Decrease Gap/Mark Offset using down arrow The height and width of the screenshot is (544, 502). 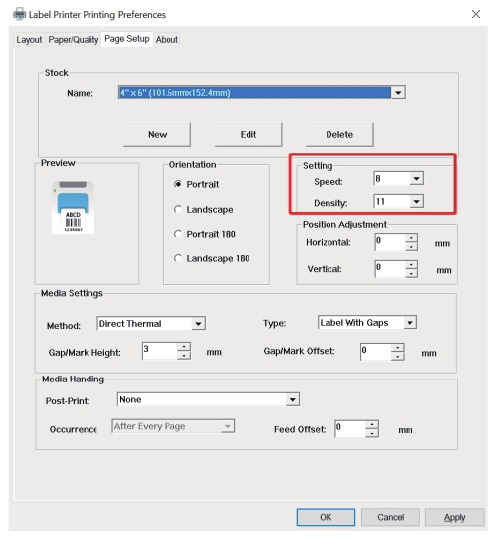[398, 356]
